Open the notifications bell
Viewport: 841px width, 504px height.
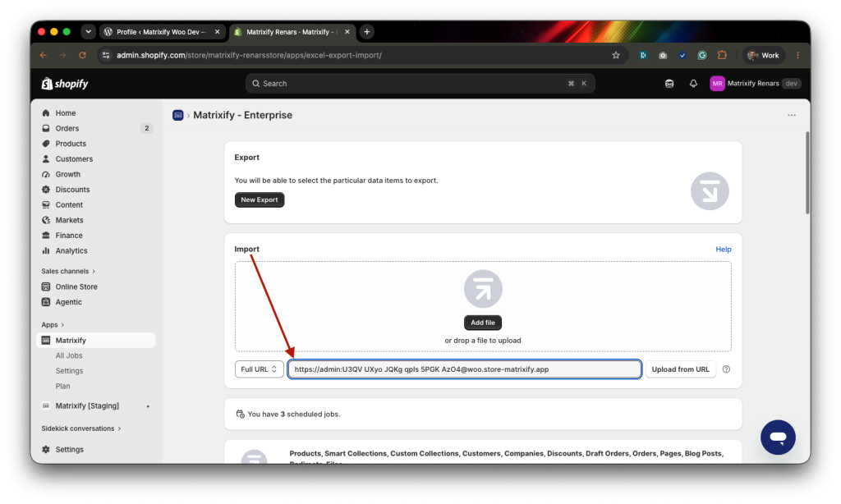(693, 84)
